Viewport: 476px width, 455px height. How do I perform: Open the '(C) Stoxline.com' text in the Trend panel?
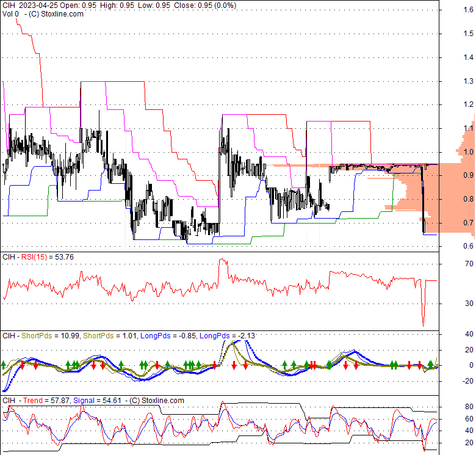point(157,401)
